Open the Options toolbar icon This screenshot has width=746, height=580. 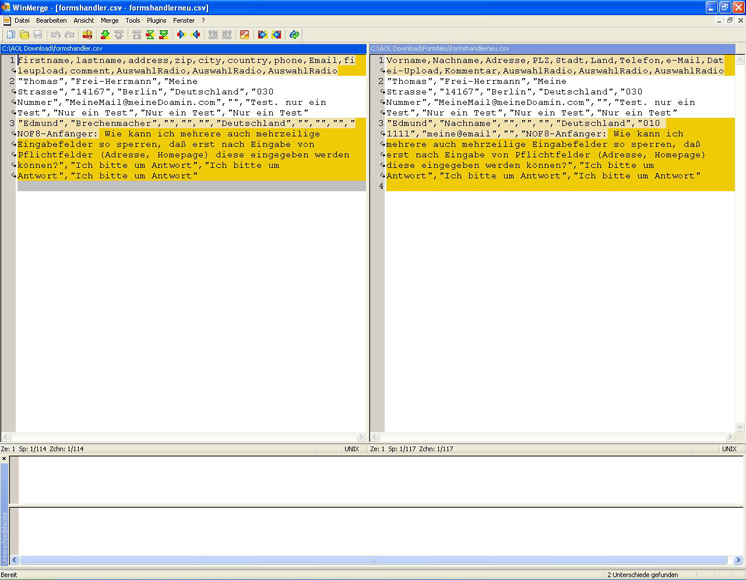pyautogui.click(x=244, y=35)
